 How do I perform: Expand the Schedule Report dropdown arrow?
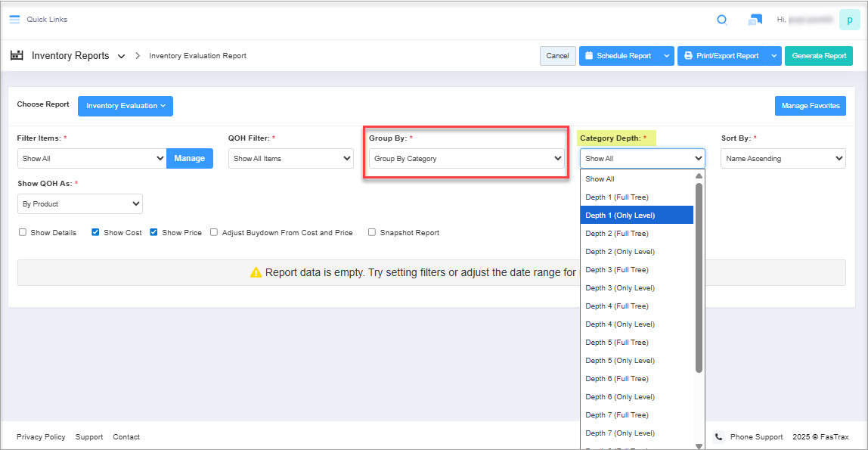pyautogui.click(x=666, y=56)
